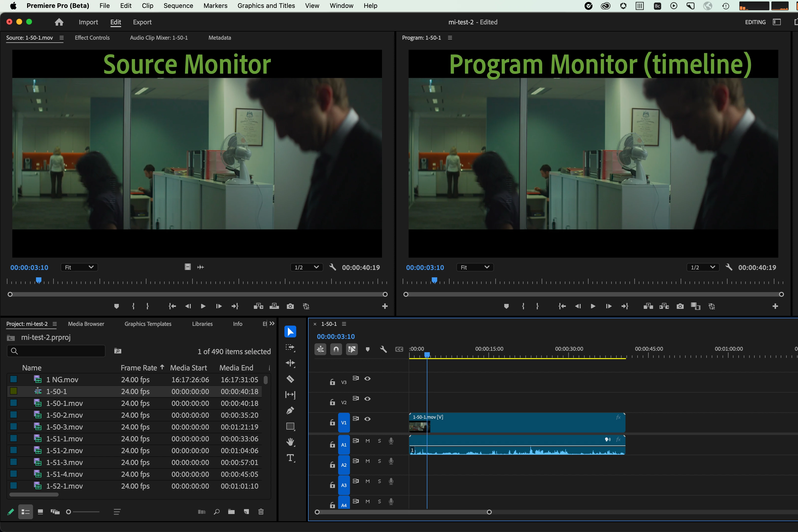Click Export Frame camera in Program Monitor
Viewport: 798px width, 532px height.
point(680,306)
